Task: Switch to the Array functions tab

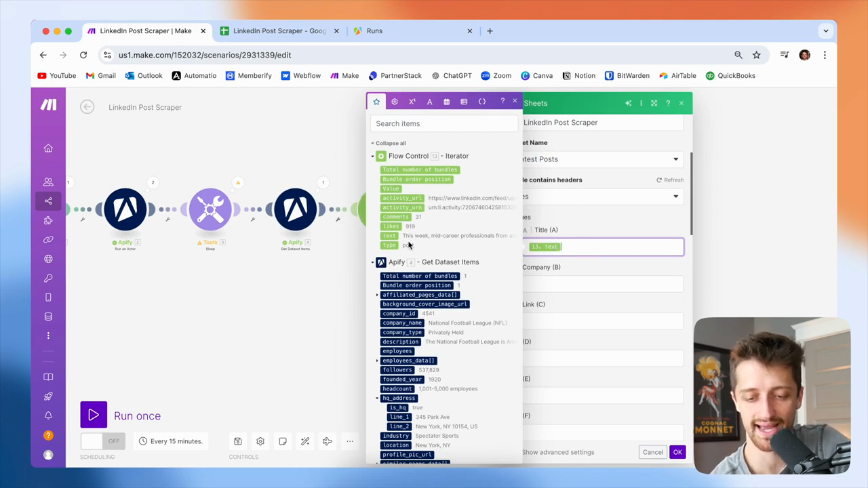Action: point(464,102)
